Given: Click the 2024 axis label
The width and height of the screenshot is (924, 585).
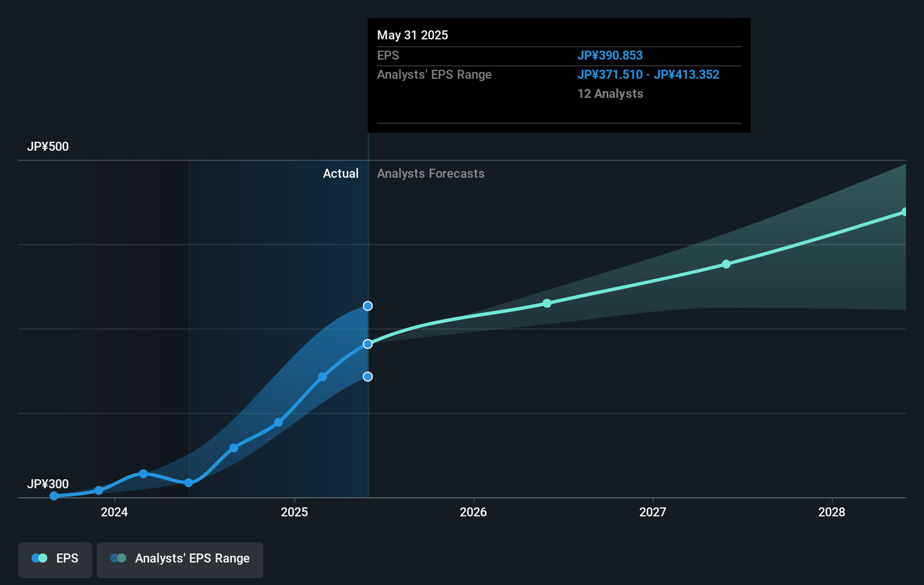Looking at the screenshot, I should pyautogui.click(x=114, y=512).
